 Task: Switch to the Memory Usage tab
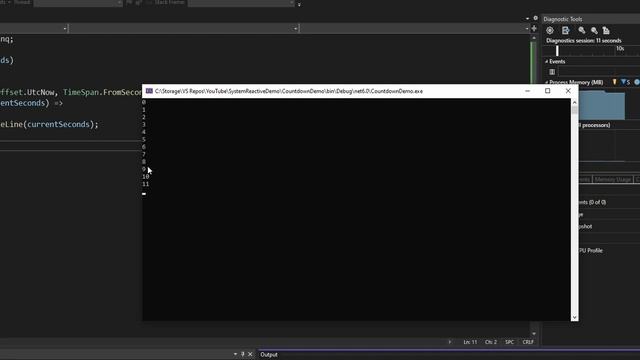[x=612, y=180]
